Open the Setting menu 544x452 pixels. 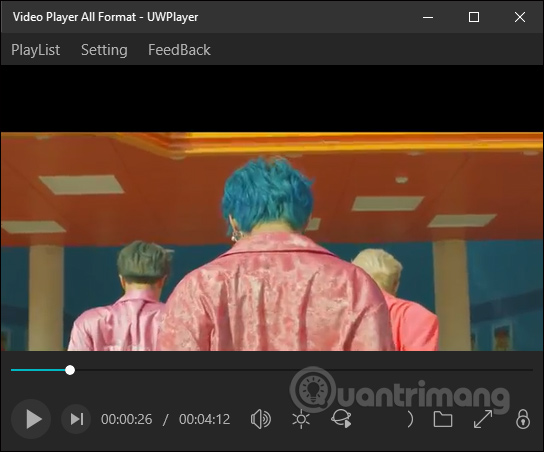[x=104, y=50]
